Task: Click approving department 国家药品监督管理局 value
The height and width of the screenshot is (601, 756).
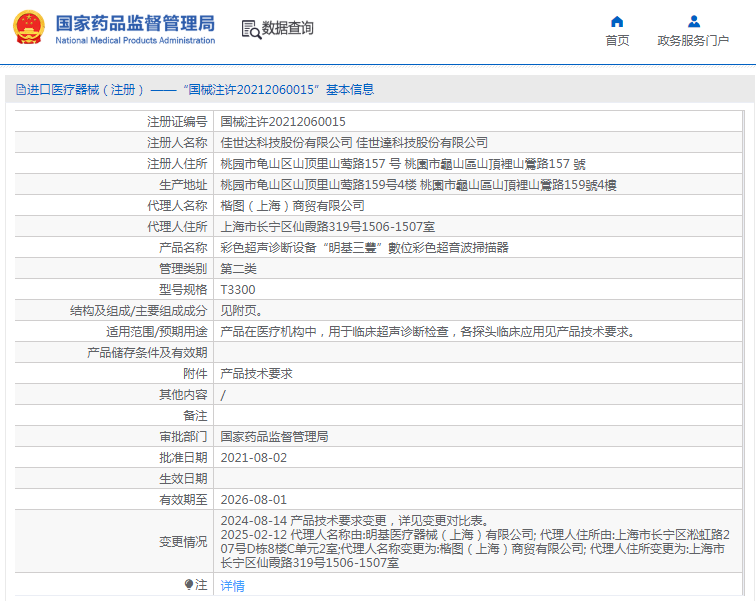Action: [274, 437]
